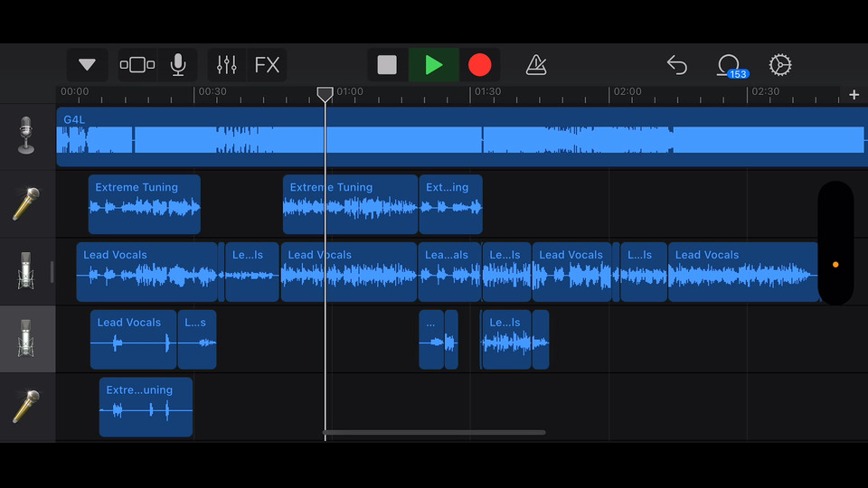Image resolution: width=868 pixels, height=488 pixels.
Task: Open song settings gear
Action: (x=780, y=65)
